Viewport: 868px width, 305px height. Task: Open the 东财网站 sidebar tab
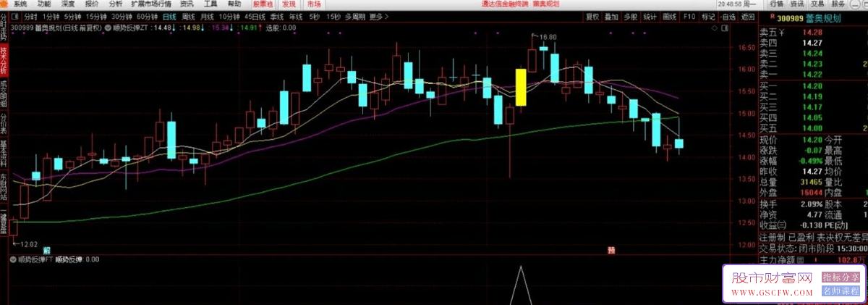point(4,188)
